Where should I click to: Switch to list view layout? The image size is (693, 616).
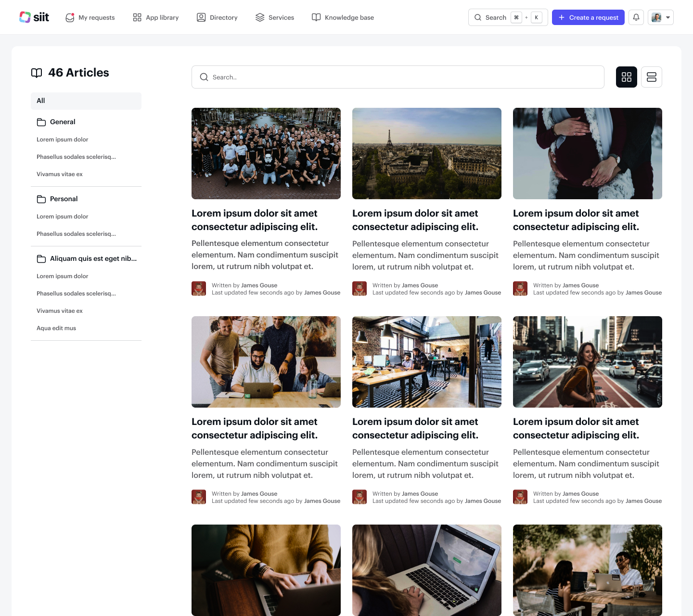pyautogui.click(x=651, y=77)
